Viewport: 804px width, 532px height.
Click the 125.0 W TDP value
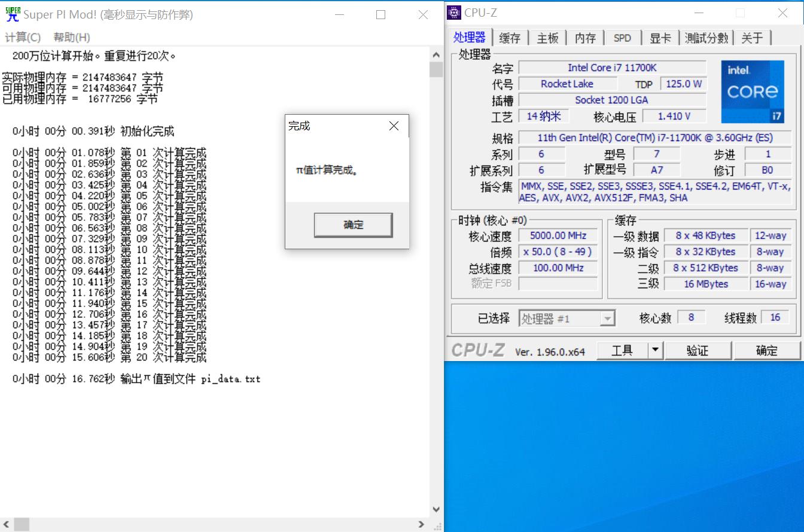pos(683,84)
